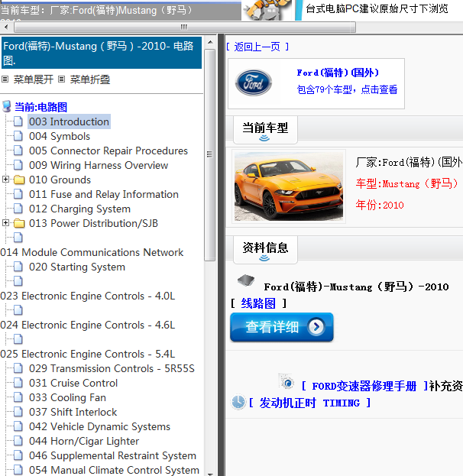Click the page icon beside 037 Shift Interlock

[18, 412]
